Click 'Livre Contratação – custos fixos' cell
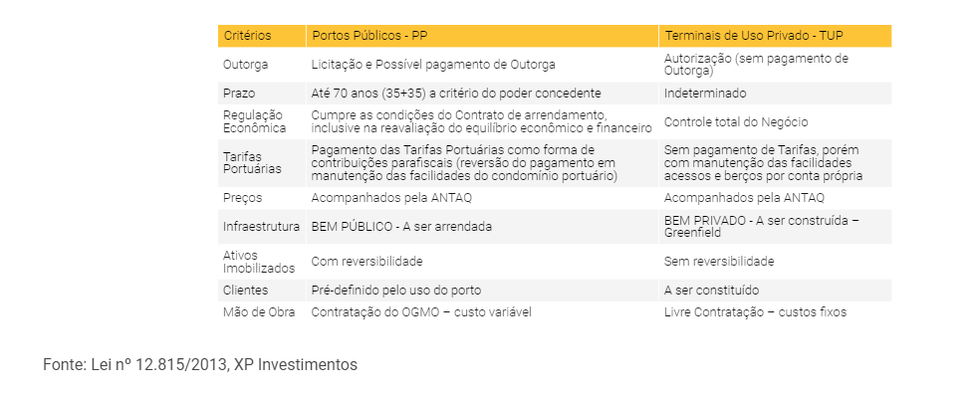The height and width of the screenshot is (394, 980). (x=755, y=312)
